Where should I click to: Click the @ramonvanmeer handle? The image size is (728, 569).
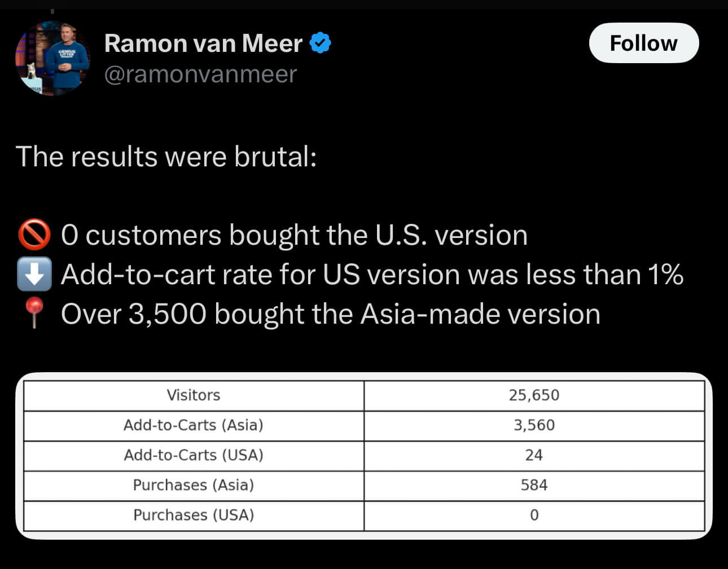coord(200,74)
